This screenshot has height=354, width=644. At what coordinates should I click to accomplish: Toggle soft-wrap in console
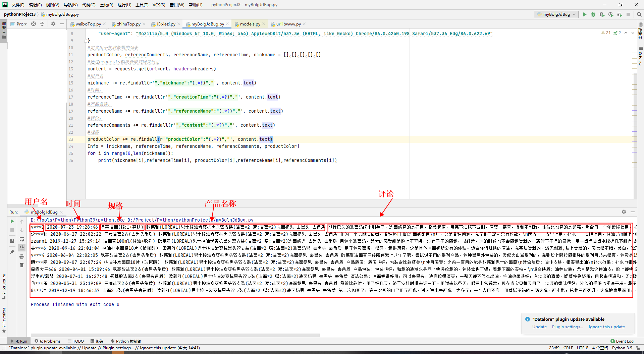[x=22, y=239]
